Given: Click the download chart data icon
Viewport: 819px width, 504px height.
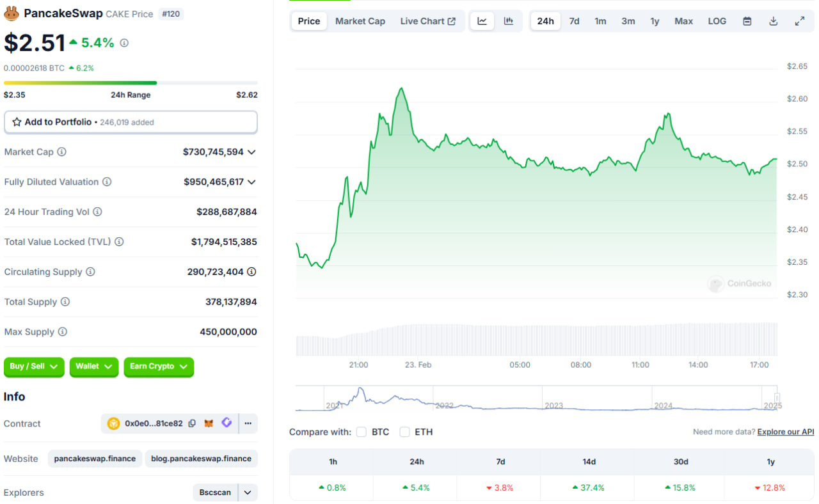Looking at the screenshot, I should pyautogui.click(x=773, y=21).
